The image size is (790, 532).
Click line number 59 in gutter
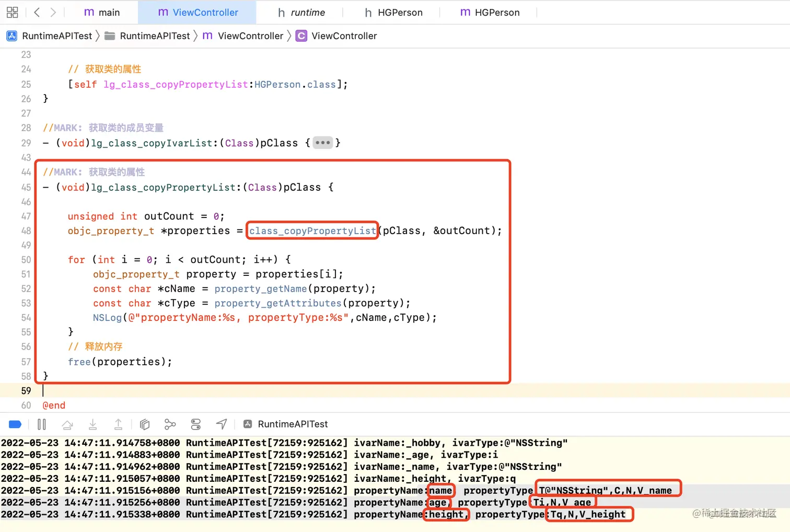pos(26,390)
